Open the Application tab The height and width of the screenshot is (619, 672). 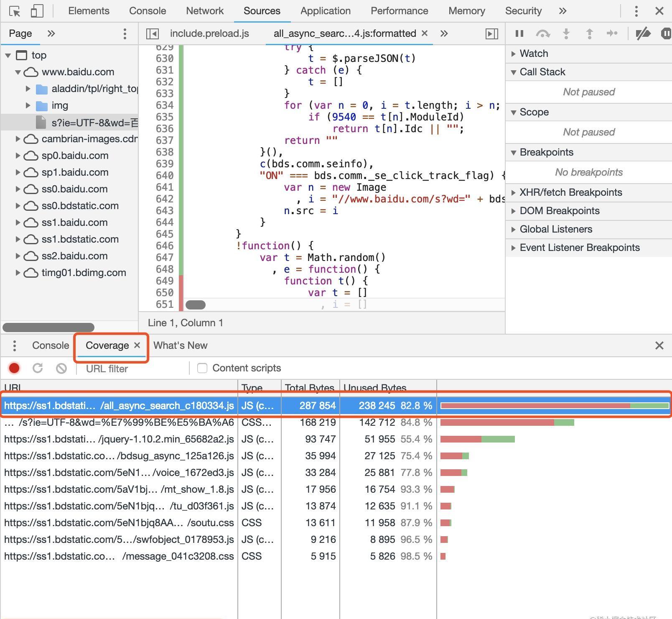[326, 11]
